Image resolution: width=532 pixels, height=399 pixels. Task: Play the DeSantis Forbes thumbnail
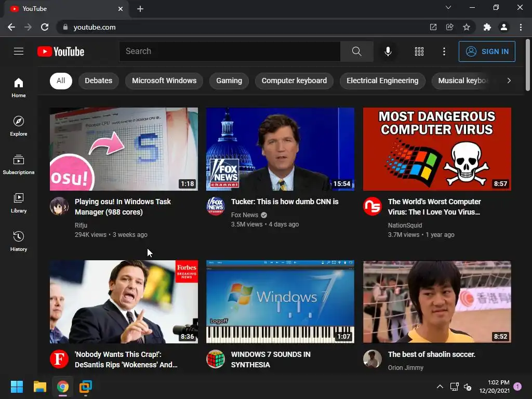pyautogui.click(x=124, y=302)
